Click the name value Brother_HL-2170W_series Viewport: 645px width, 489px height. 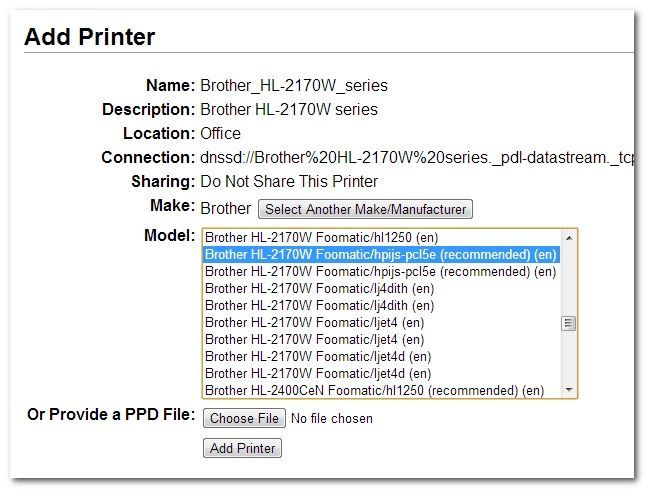click(x=294, y=86)
